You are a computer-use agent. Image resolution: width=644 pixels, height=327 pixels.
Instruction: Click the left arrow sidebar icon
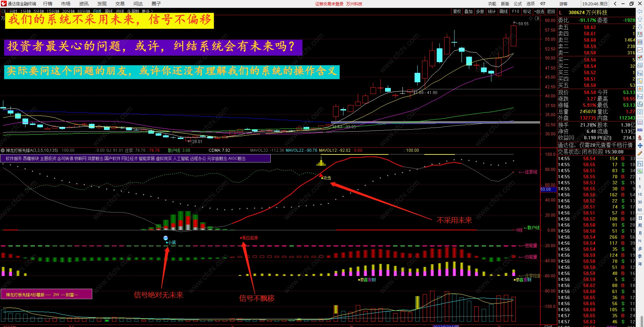640,12
